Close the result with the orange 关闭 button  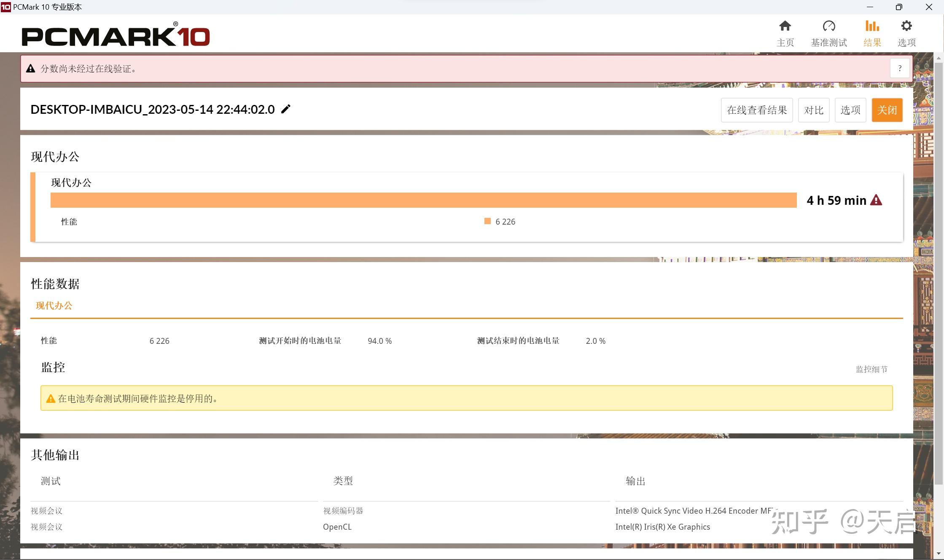click(x=887, y=110)
